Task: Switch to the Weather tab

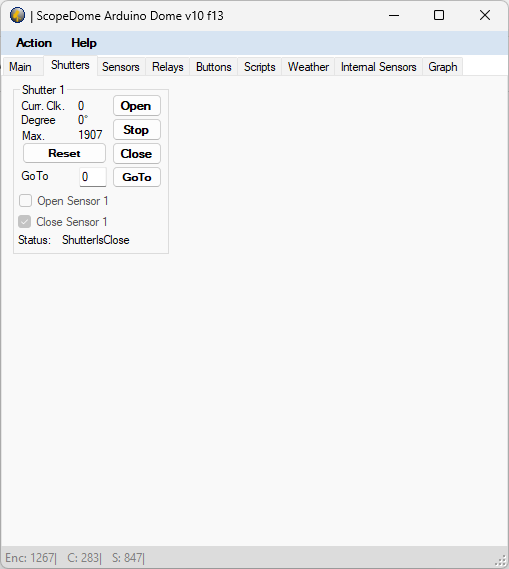Action: click(308, 67)
